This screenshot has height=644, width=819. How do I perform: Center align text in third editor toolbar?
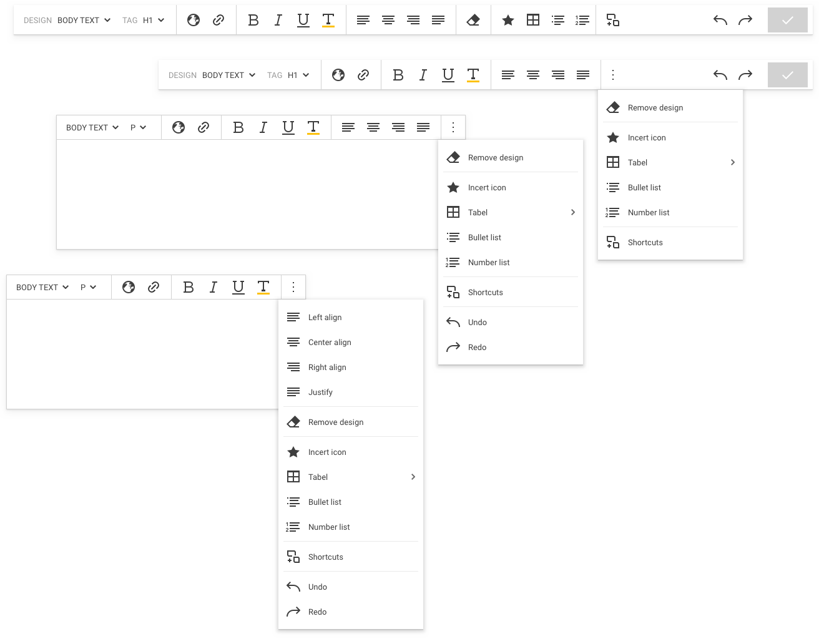tap(373, 127)
